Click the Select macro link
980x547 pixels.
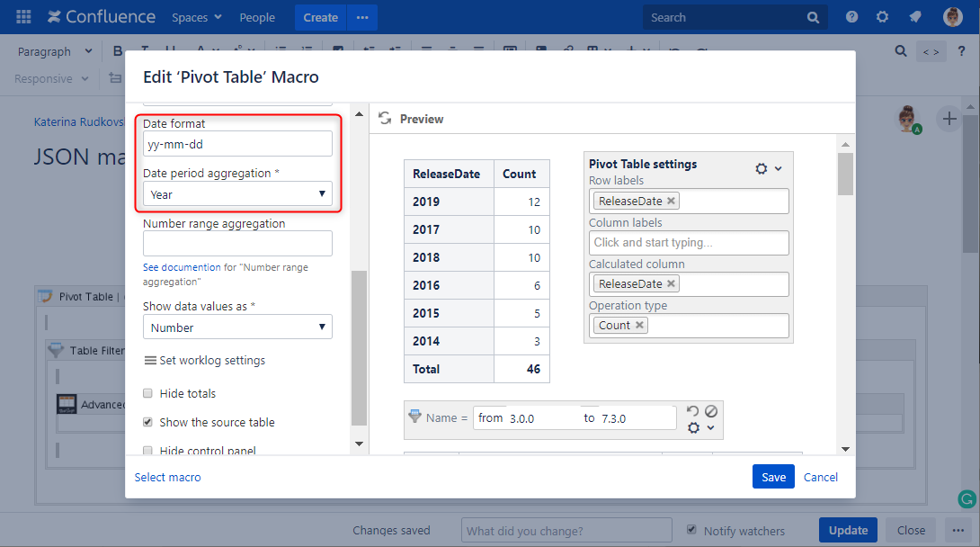tap(167, 477)
